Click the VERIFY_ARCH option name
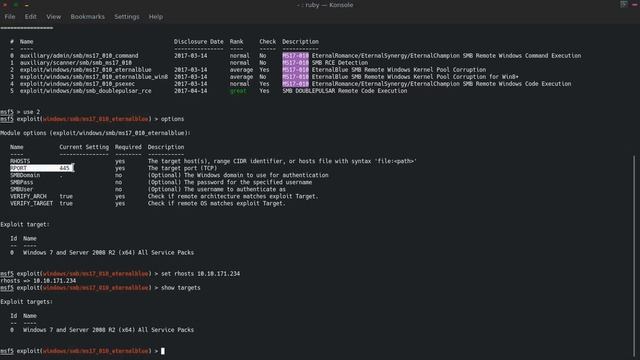640x360 pixels. tap(28, 196)
